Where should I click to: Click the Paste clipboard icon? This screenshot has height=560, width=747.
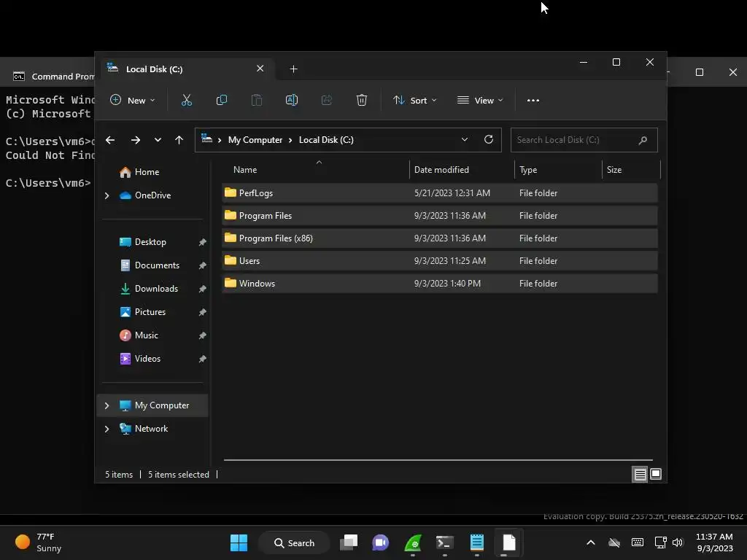[x=256, y=101]
